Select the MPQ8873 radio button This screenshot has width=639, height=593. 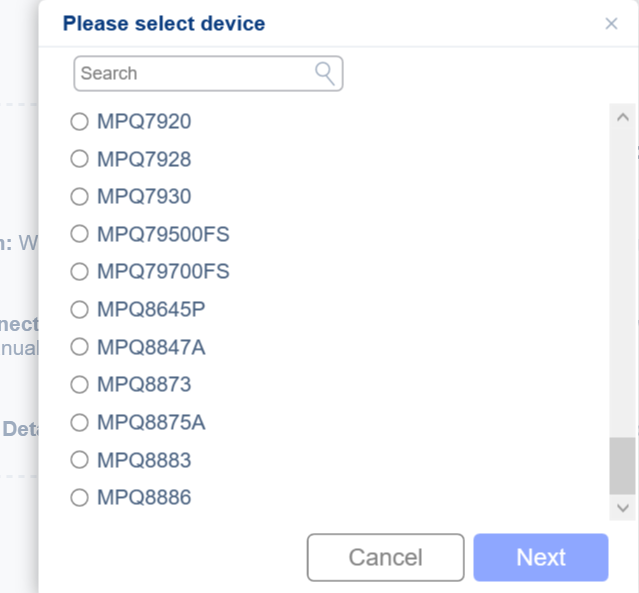point(79,384)
